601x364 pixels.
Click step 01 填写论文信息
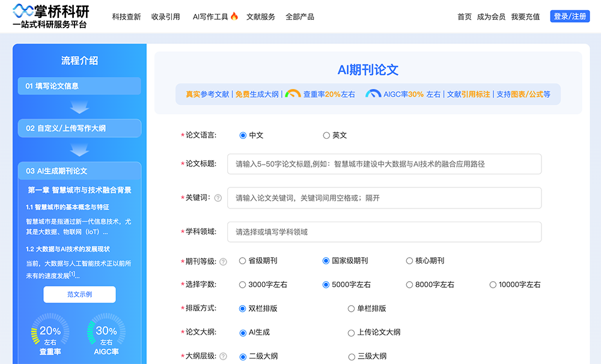[x=79, y=86]
